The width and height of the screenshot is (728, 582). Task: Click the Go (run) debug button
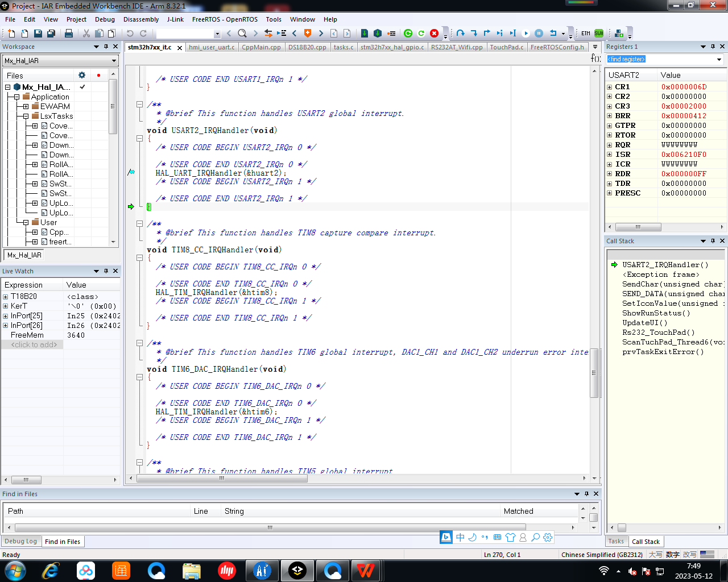coord(526,33)
